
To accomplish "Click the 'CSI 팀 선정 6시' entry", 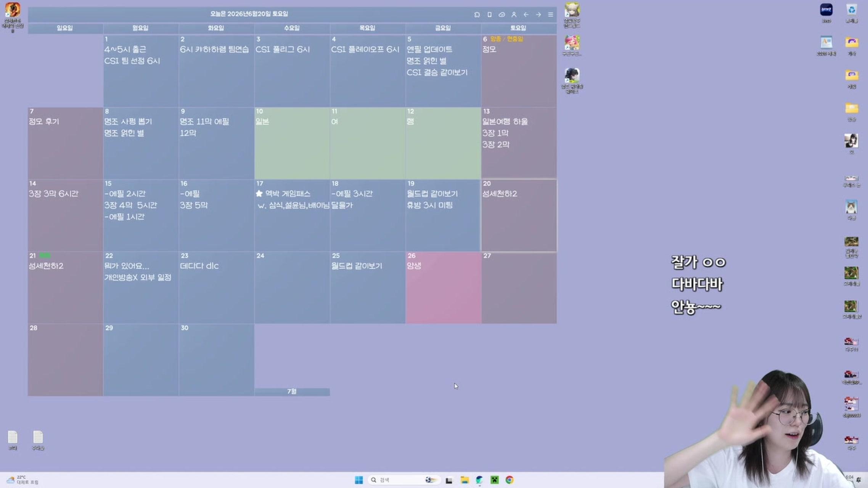I will [132, 61].
